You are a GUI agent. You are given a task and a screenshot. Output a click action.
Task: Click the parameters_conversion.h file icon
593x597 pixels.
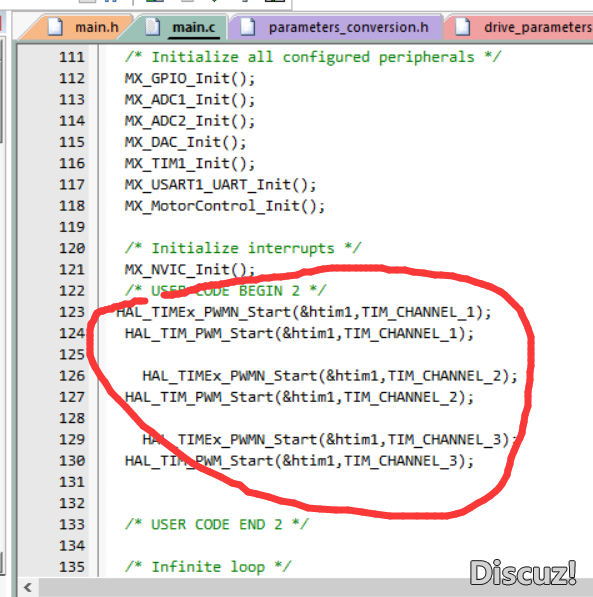[x=248, y=27]
